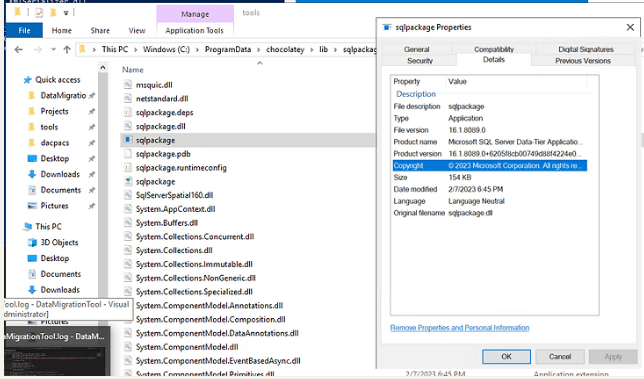Select Documents under This PC
Viewport: 644px width, 379px height.
pos(60,274)
